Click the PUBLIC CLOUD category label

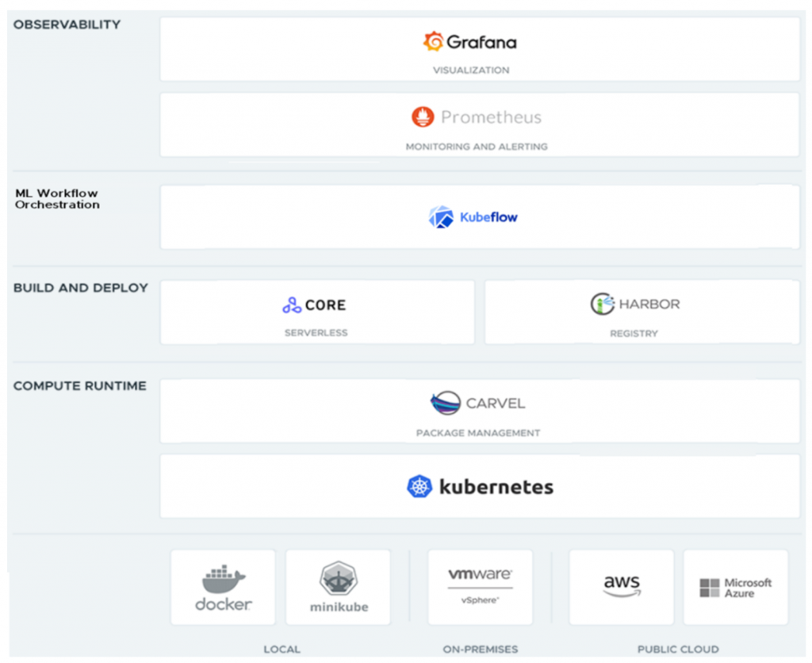678,649
